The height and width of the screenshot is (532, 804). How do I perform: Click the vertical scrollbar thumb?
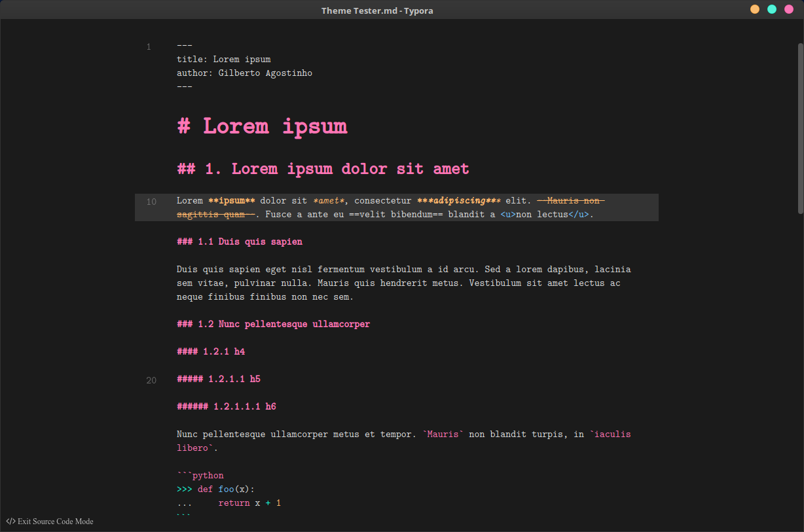(800, 128)
